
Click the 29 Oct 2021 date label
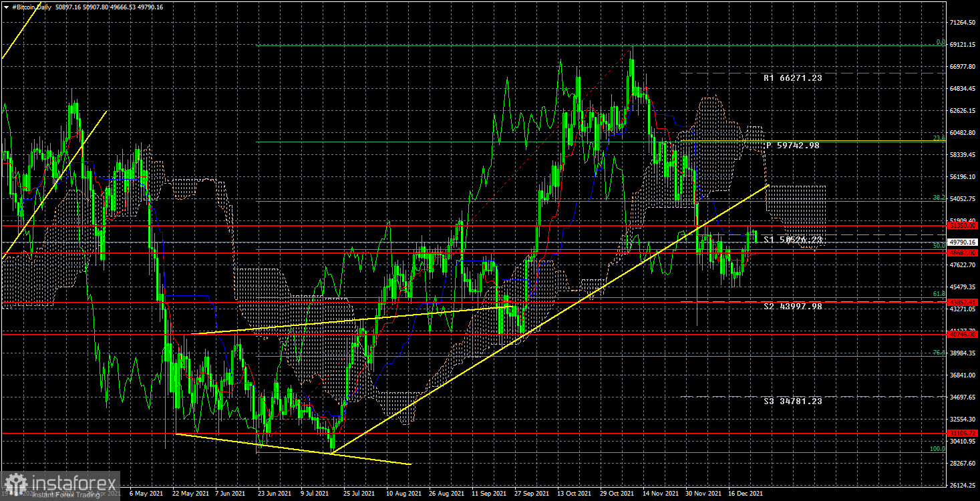pos(619,493)
